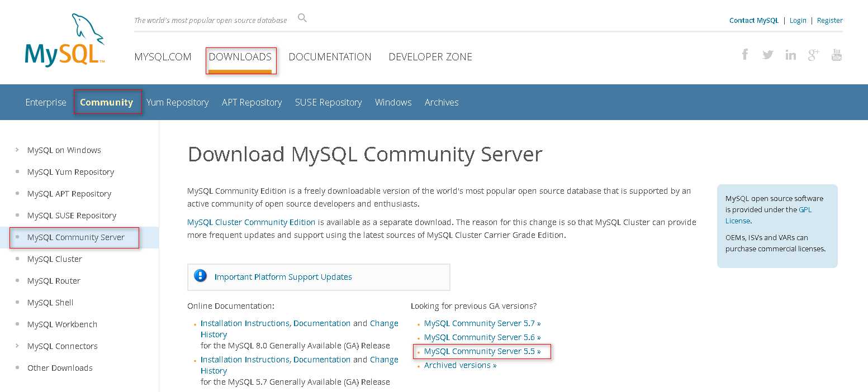Viewport: 868px width, 392px height.
Task: Open the Archives tab
Action: pyautogui.click(x=442, y=102)
